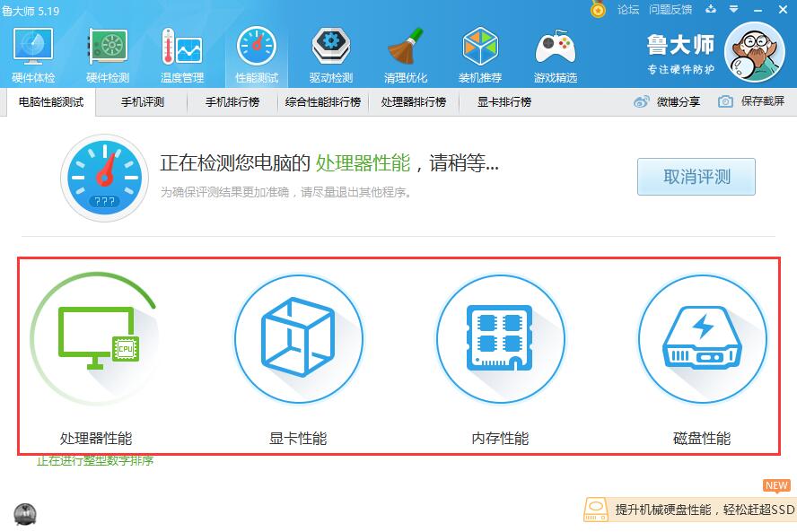Open 游戏精选 game selection

(555, 51)
